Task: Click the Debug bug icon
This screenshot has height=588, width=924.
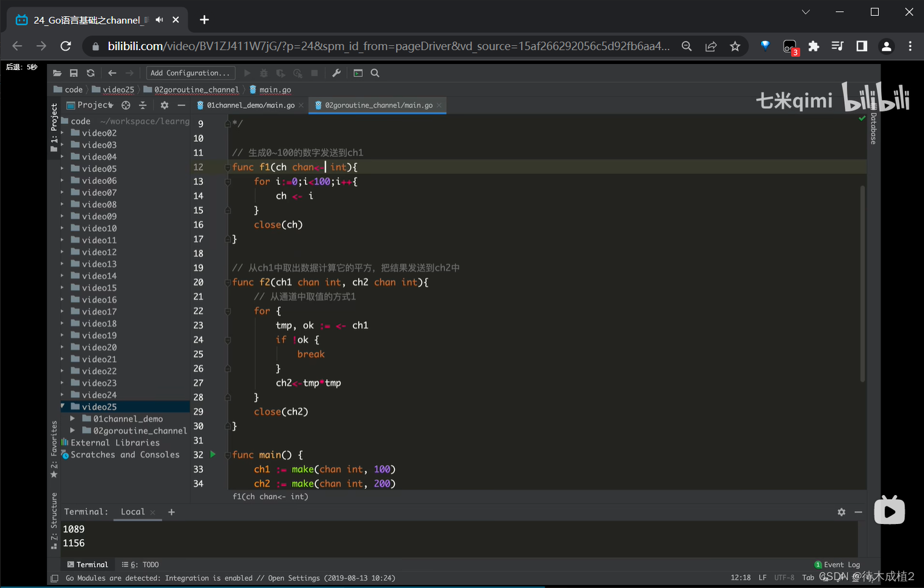Action: tap(264, 73)
